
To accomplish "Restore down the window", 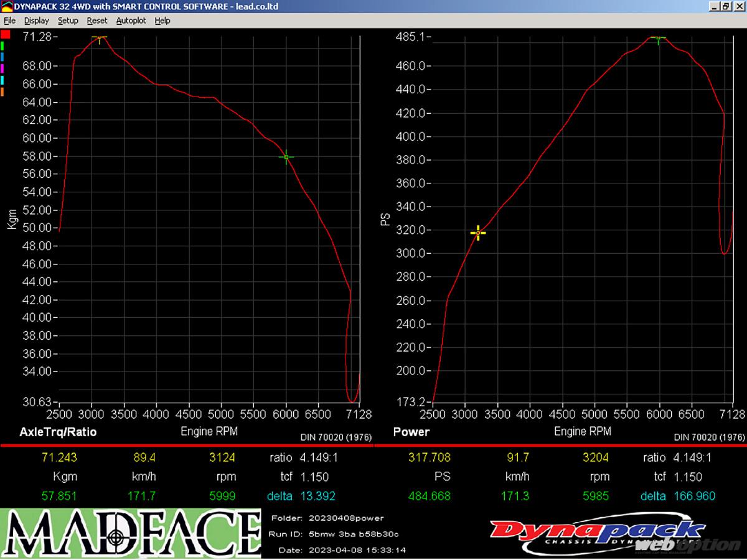I will click(x=726, y=6).
